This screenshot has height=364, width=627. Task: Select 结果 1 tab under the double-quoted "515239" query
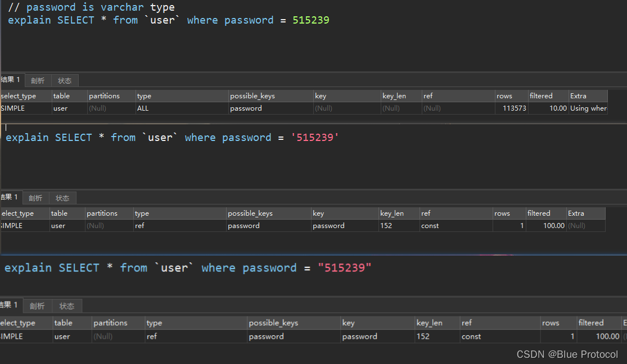[10, 305]
